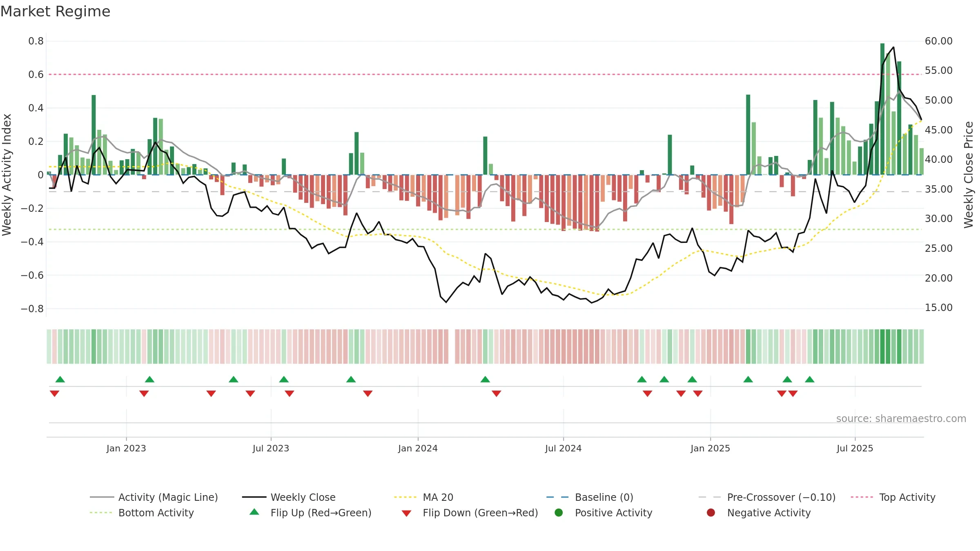Click the peak of the black Weekly Close line

893,47
